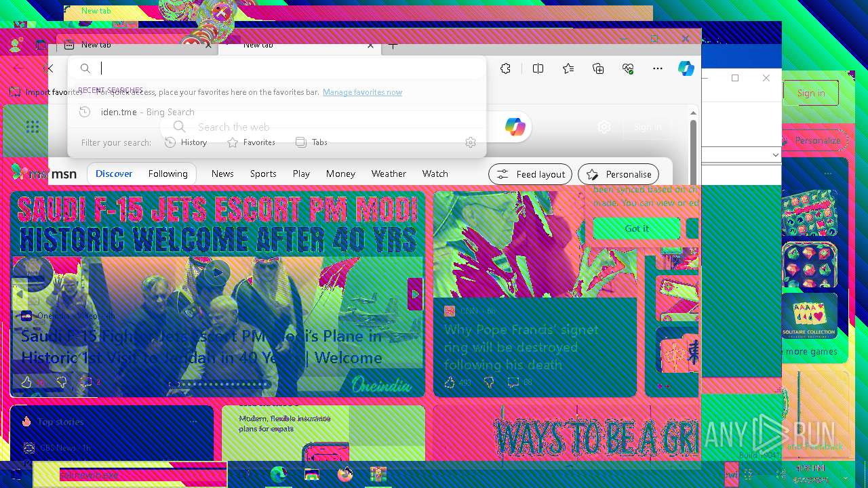Open the Extensions puzzle icon

[x=505, y=68]
